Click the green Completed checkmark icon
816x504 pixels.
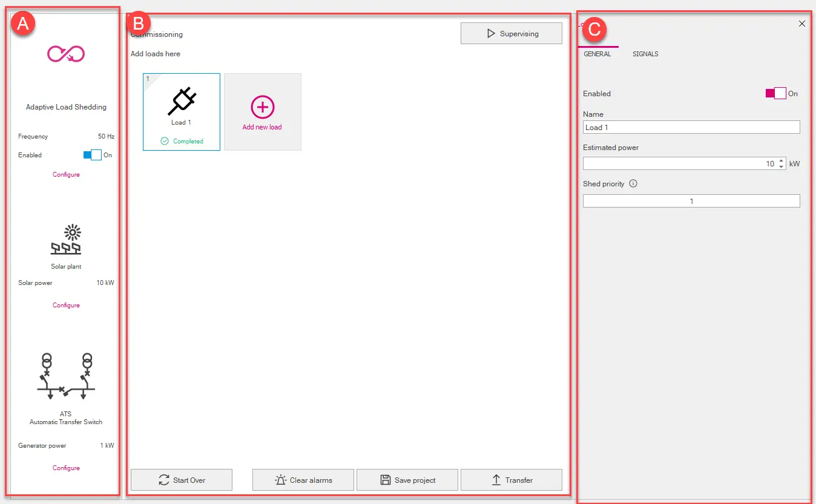[x=165, y=141]
